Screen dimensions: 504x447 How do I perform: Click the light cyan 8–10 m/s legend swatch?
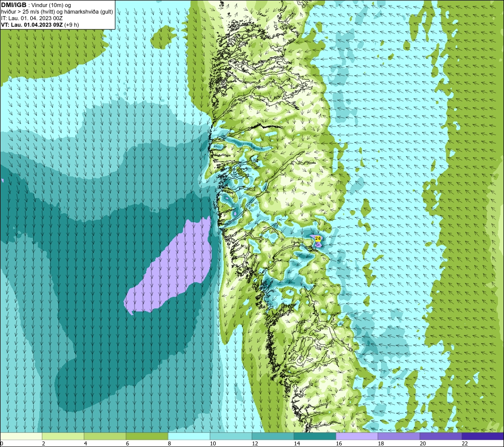(189, 436)
